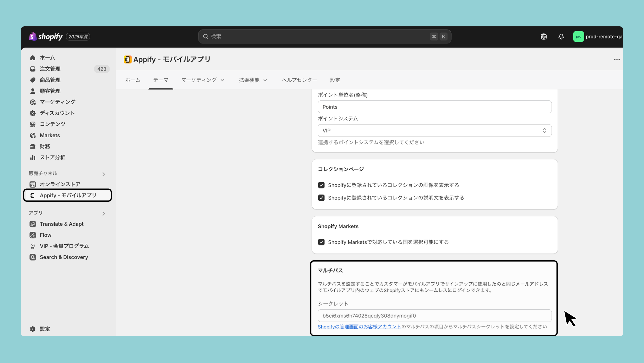Click the シークレット multipass input field
This screenshot has height=363, width=644.
pyautogui.click(x=434, y=316)
